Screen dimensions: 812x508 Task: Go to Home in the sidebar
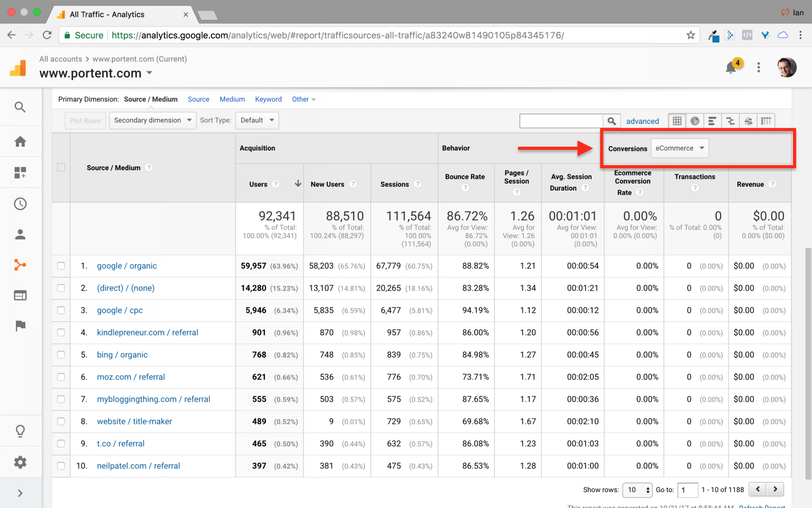click(20, 141)
